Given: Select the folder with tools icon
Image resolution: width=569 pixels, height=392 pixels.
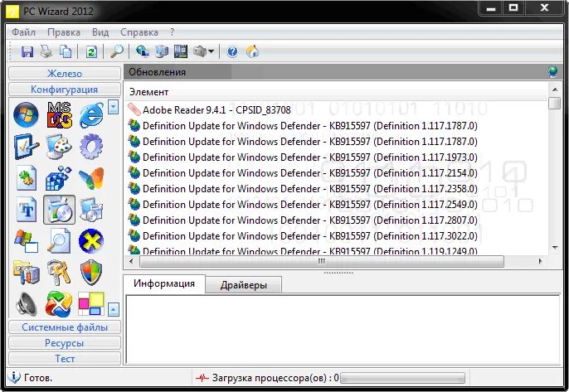Looking at the screenshot, I should pyautogui.click(x=26, y=273).
